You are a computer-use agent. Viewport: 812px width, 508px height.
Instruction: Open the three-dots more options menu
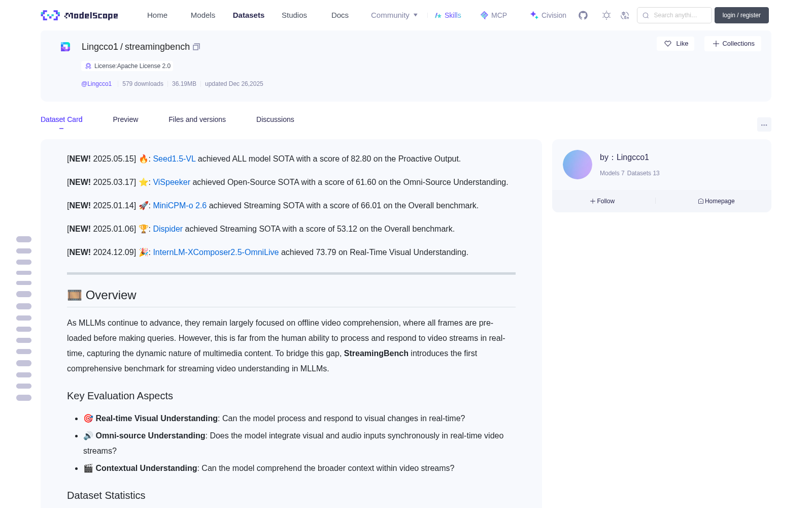pos(764,124)
